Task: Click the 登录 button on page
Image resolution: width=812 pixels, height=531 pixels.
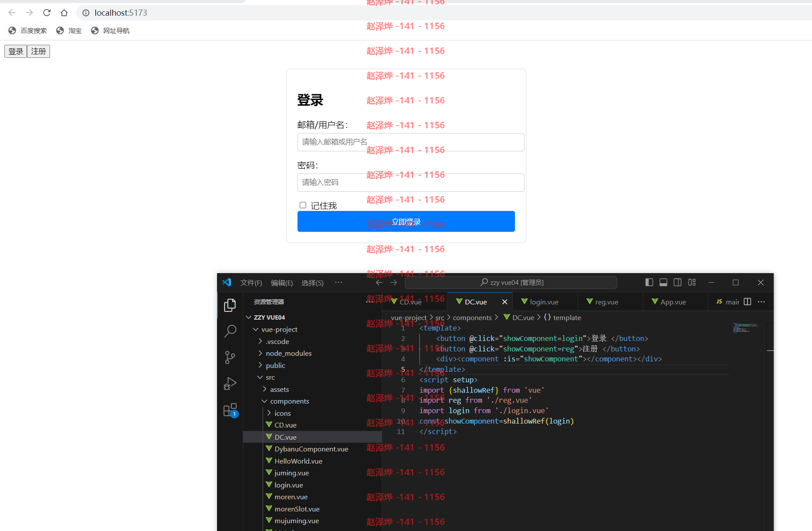Action: [x=16, y=51]
